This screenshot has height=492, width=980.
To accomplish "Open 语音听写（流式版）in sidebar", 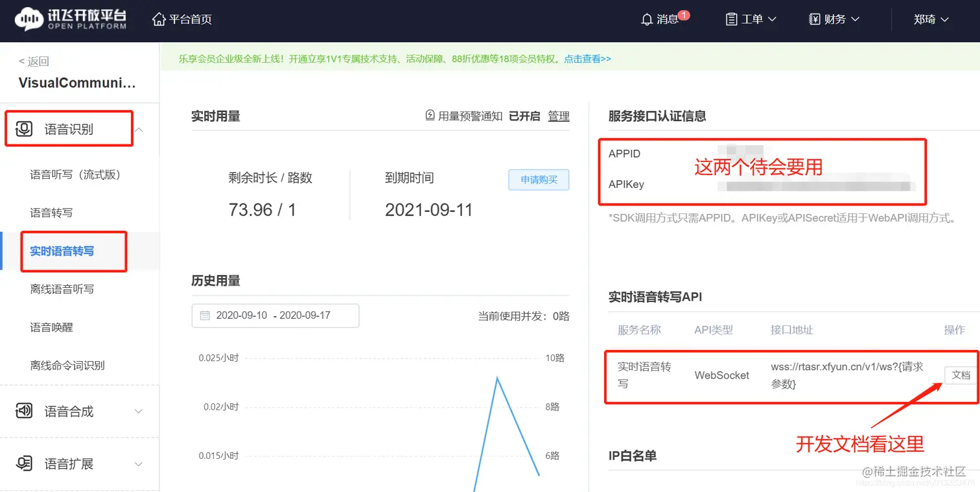I will click(x=75, y=174).
